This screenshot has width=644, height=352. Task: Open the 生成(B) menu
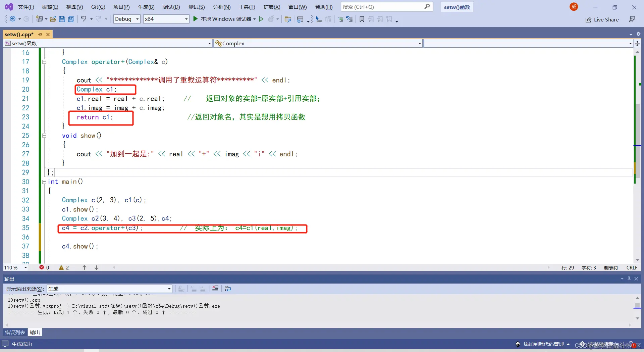click(x=146, y=7)
